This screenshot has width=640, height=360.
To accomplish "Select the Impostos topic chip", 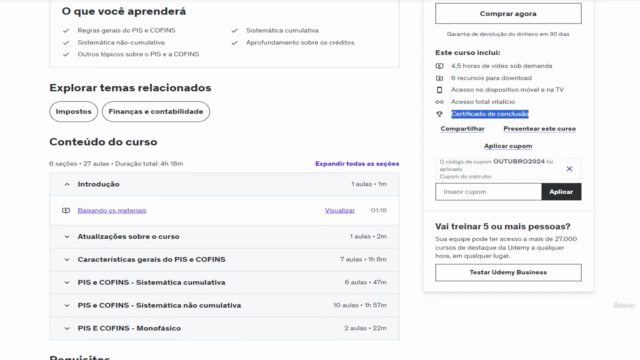I will pos(73,111).
